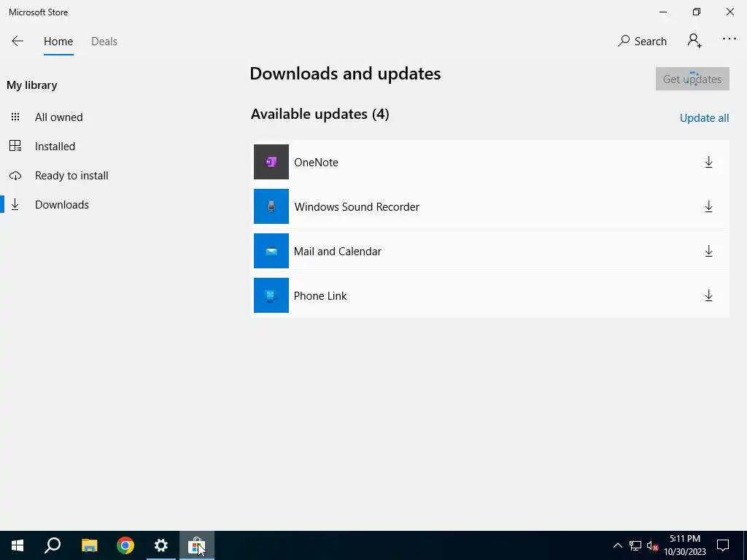Download the OneNote update
The width and height of the screenshot is (747, 560).
coord(708,163)
